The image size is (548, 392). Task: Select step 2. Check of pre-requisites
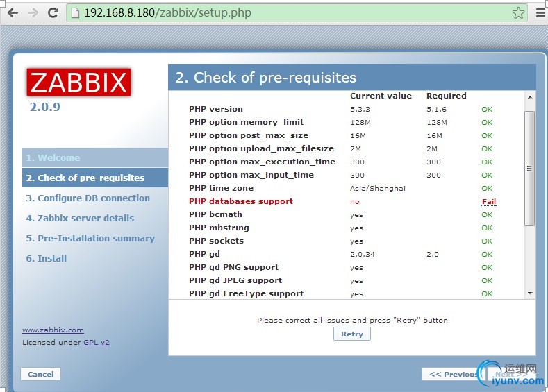pyautogui.click(x=95, y=178)
